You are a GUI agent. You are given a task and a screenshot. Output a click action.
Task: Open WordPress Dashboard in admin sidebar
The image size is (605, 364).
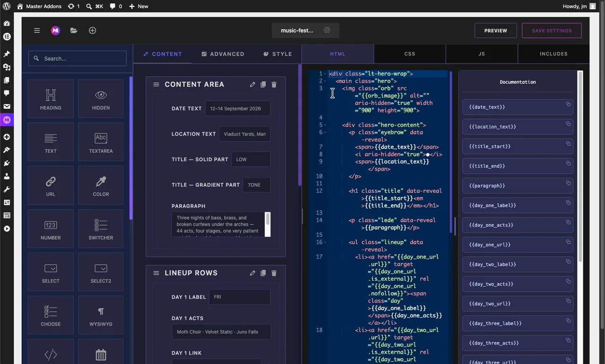7,23
